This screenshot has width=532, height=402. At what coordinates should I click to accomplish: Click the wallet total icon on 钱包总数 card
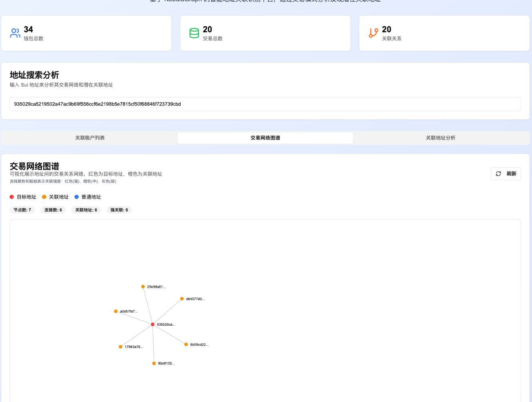(15, 33)
